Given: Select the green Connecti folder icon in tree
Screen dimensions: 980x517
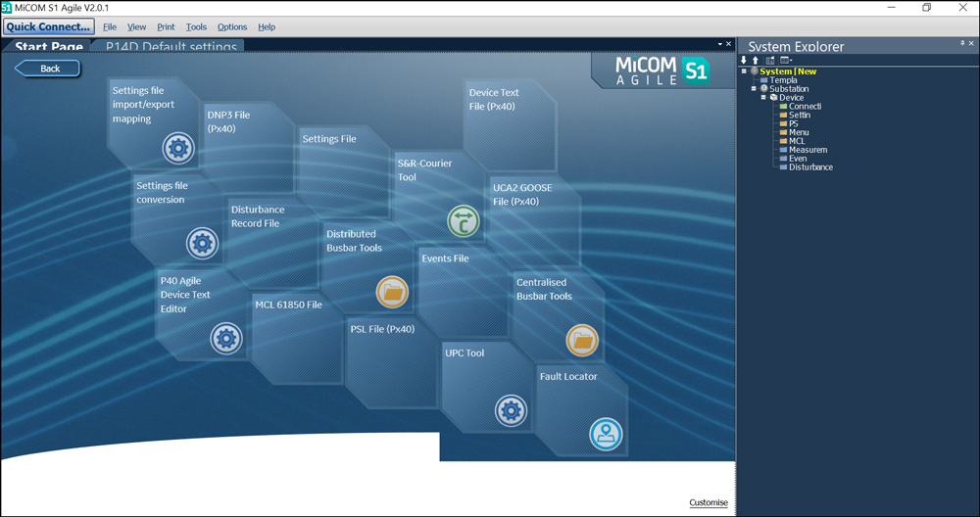Looking at the screenshot, I should click(x=784, y=106).
